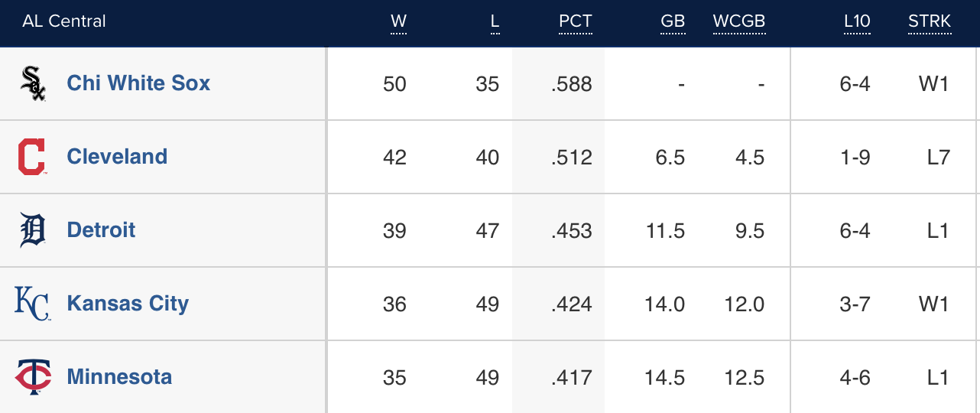
Task: Click the Minnesota Twins logo
Action: click(32, 377)
